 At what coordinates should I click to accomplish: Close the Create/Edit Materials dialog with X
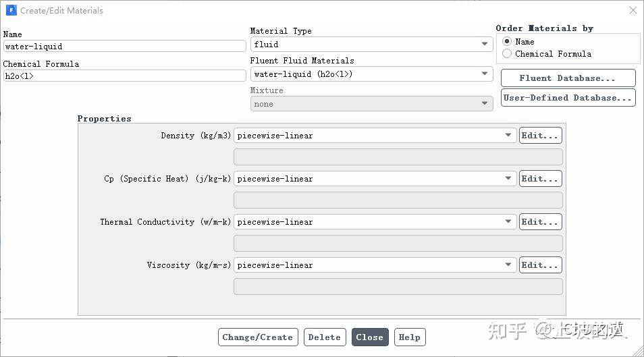point(633,10)
